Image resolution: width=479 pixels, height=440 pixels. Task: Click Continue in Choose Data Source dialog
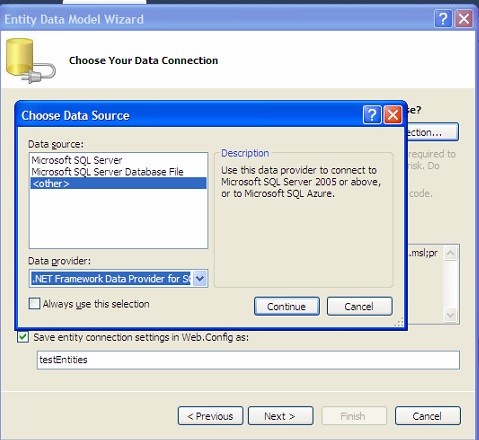[287, 306]
